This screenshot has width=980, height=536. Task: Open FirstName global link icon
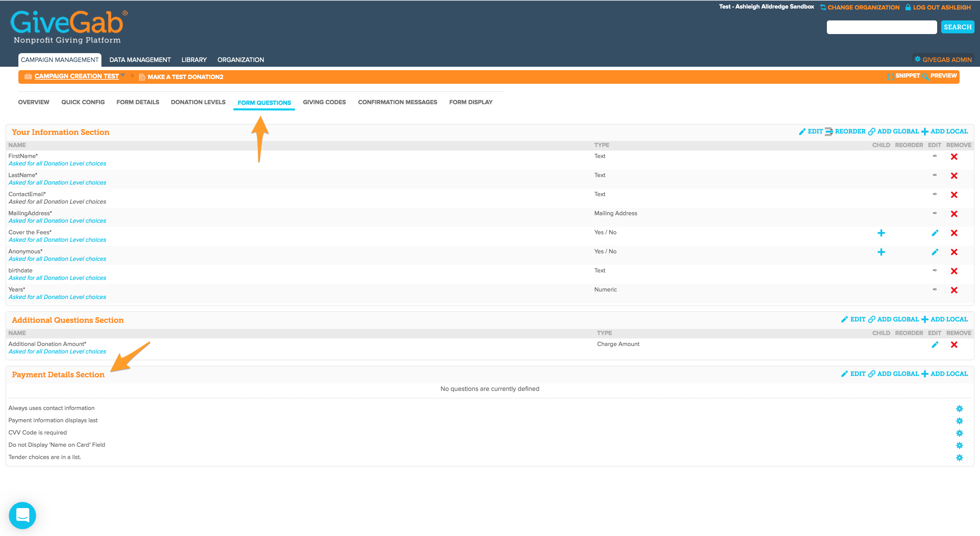(934, 156)
